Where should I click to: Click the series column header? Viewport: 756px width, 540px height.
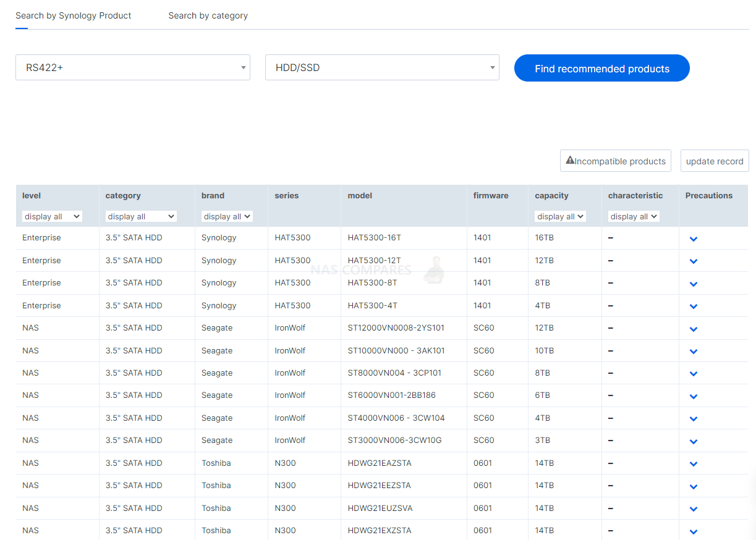pos(287,195)
